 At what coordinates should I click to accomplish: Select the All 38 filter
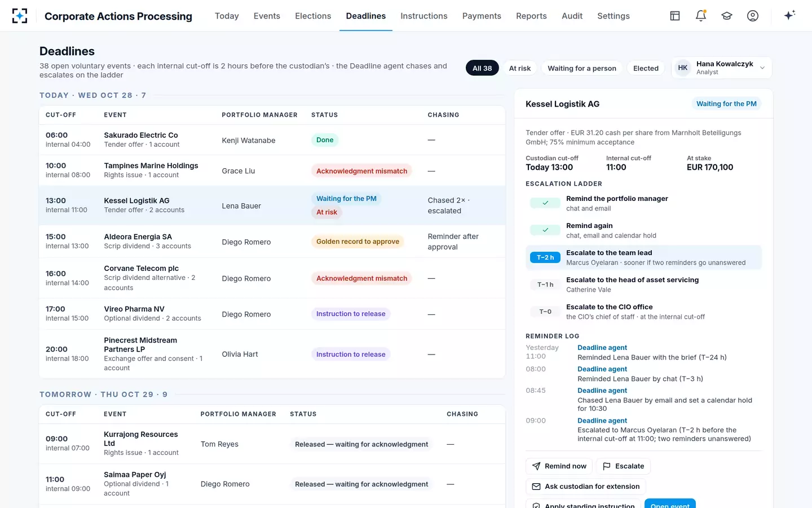point(482,68)
